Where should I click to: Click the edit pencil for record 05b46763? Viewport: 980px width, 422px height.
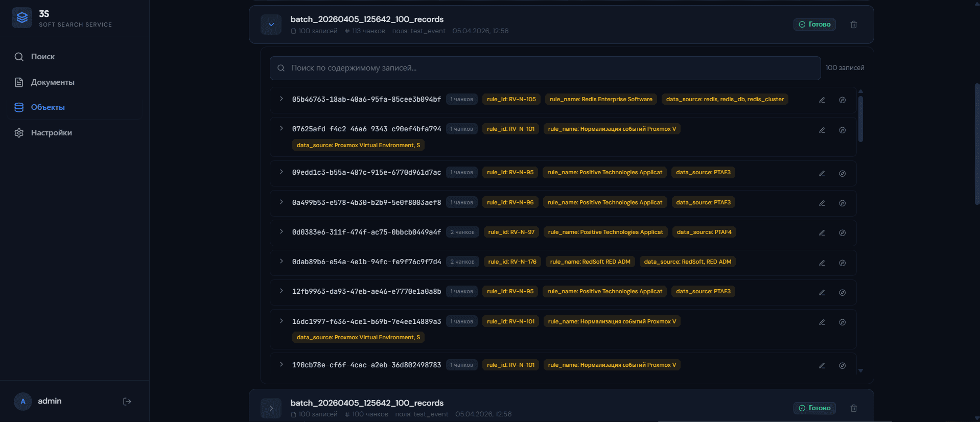[822, 100]
